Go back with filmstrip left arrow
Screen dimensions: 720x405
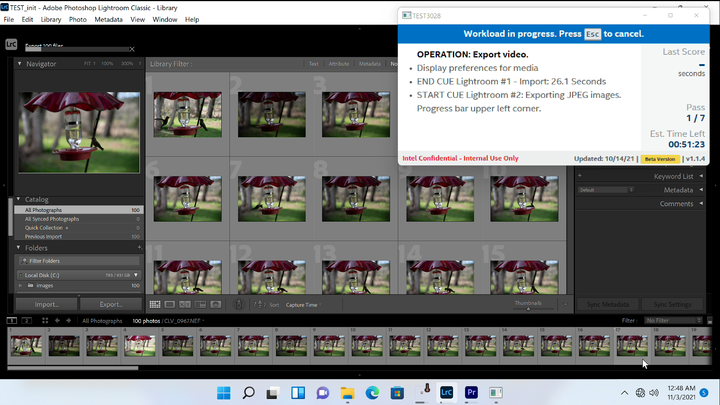tap(57, 321)
